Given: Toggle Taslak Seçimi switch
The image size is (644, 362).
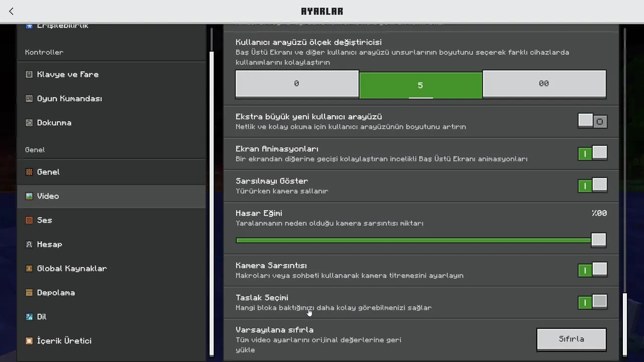Looking at the screenshot, I should [x=592, y=302].
